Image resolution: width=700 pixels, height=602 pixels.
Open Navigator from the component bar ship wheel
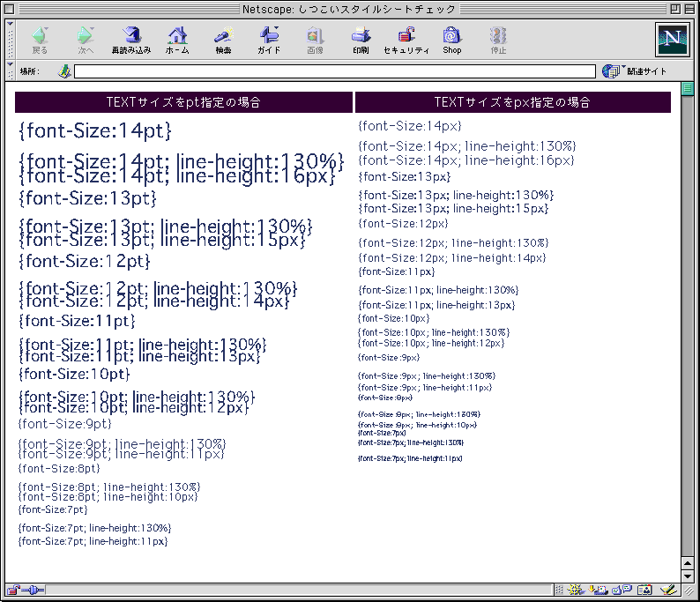click(576, 590)
